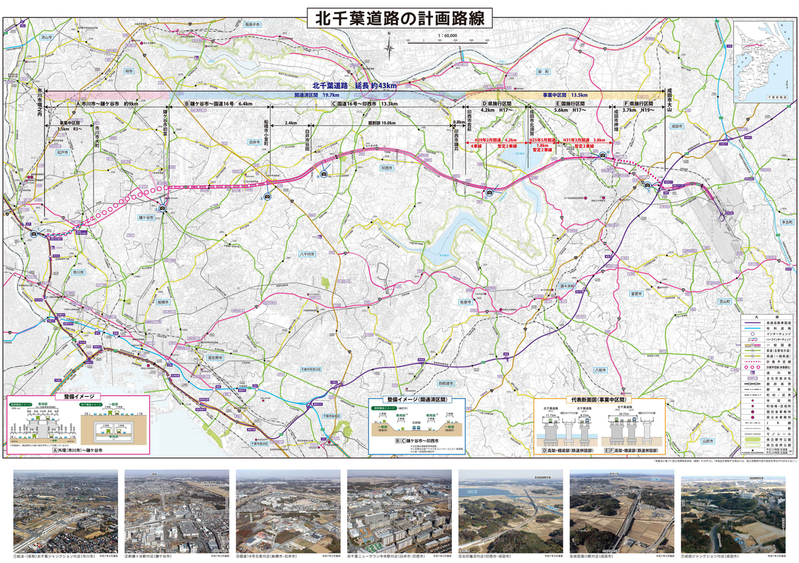
Task: Click the large blue lake below the pink route
Action: point(448,238)
